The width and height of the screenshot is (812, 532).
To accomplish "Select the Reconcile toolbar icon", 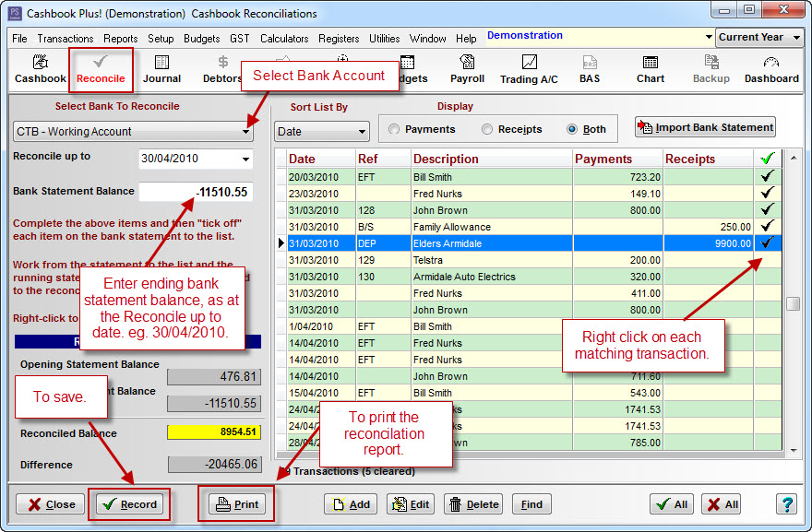I will click(x=101, y=70).
